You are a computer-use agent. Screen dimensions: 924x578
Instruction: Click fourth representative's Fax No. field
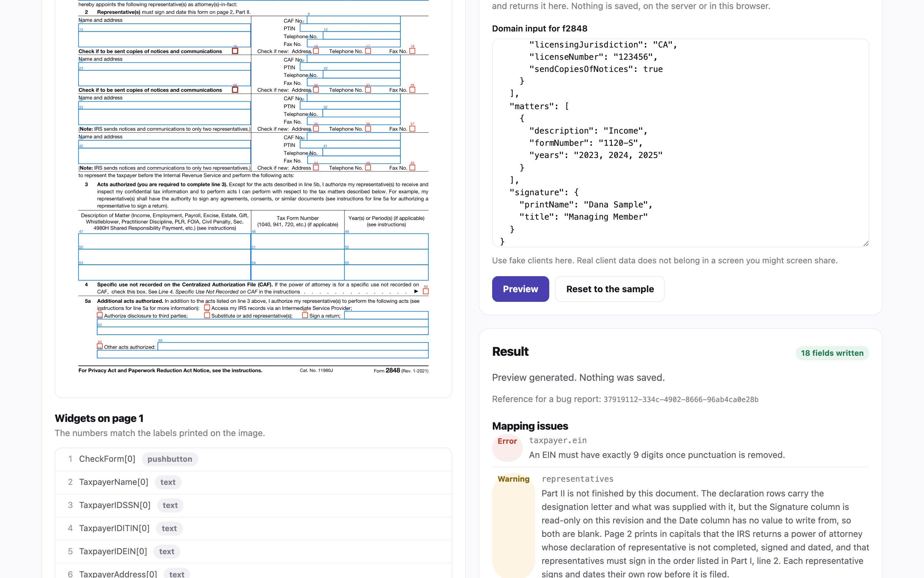click(354, 160)
